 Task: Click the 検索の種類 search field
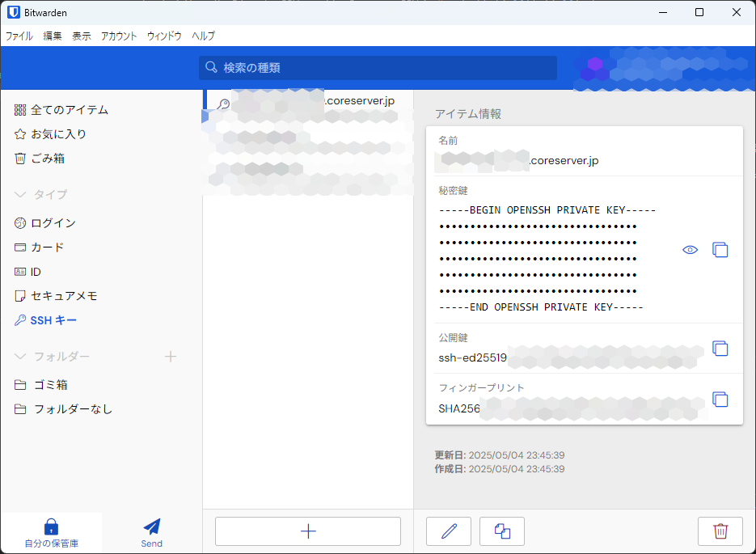[x=378, y=68]
